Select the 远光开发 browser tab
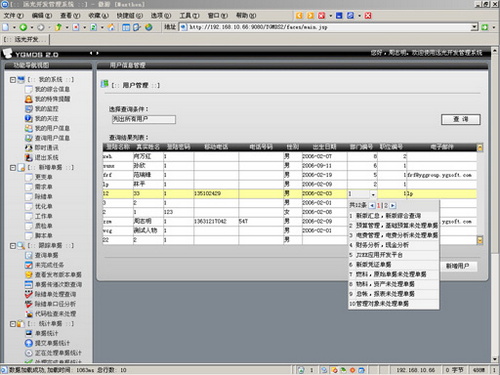The width and height of the screenshot is (500, 375). 25,40
